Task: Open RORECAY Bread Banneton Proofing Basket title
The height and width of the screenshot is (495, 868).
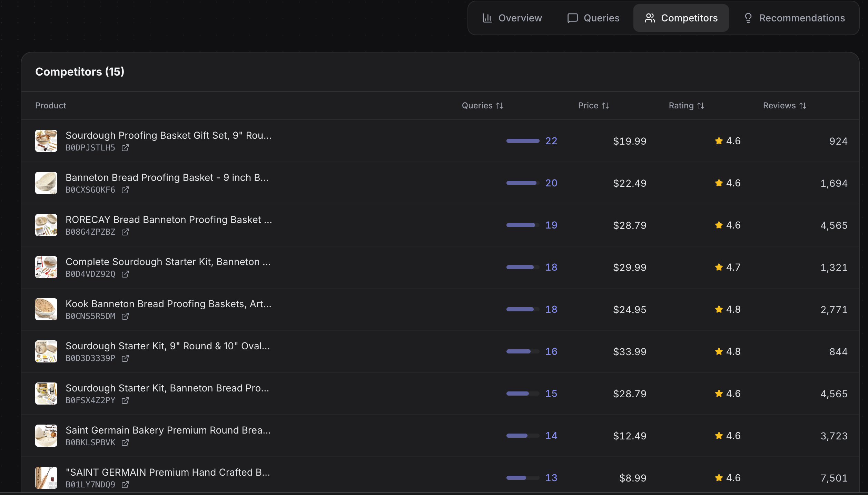Action: (x=169, y=220)
